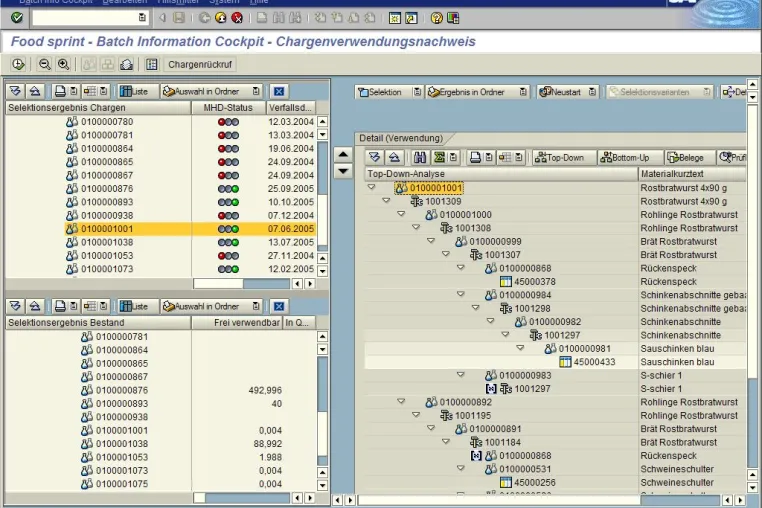
Task: Open the command field history dropdown
Action: (x=142, y=18)
